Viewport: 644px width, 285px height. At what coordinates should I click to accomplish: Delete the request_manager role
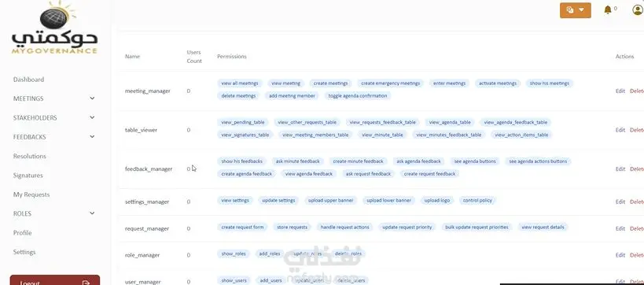tap(637, 228)
